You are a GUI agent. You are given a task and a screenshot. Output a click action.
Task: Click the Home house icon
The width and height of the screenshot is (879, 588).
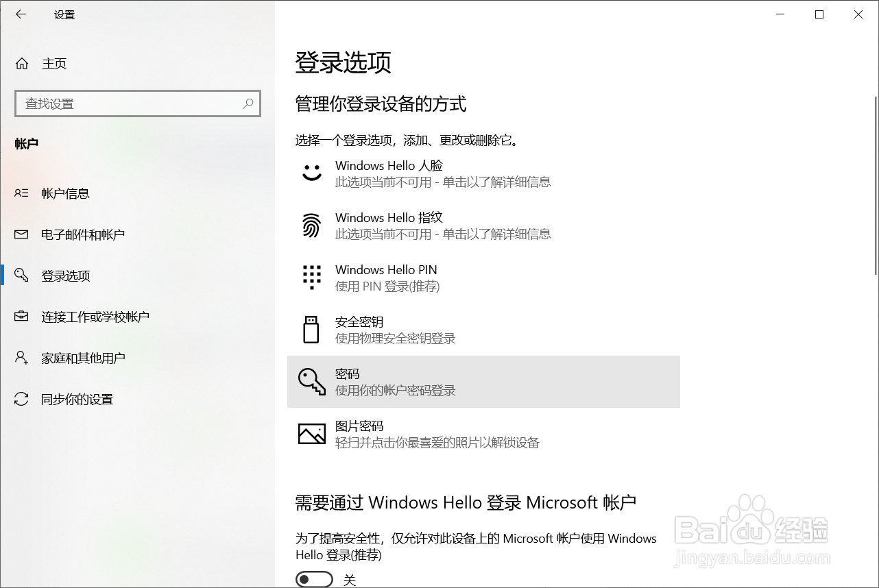(22, 64)
